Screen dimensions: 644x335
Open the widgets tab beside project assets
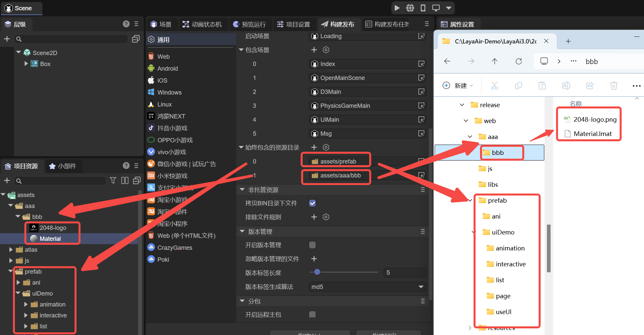[63, 166]
